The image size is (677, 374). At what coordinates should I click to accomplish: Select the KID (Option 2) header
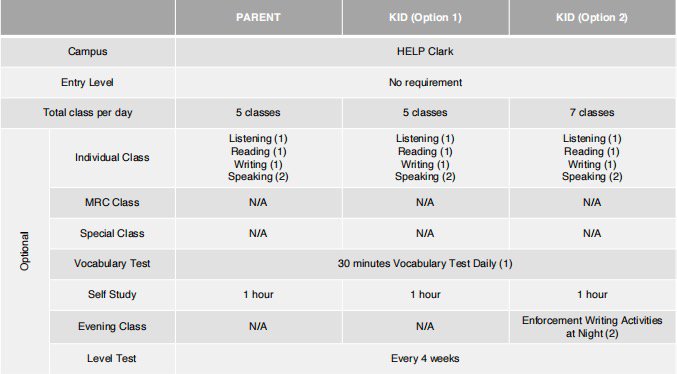pyautogui.click(x=592, y=17)
